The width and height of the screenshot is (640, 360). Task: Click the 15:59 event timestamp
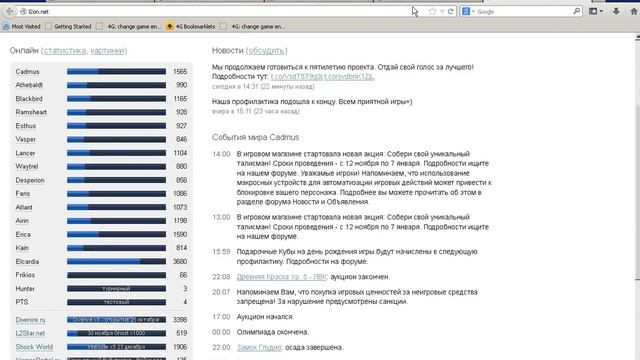[x=221, y=252]
